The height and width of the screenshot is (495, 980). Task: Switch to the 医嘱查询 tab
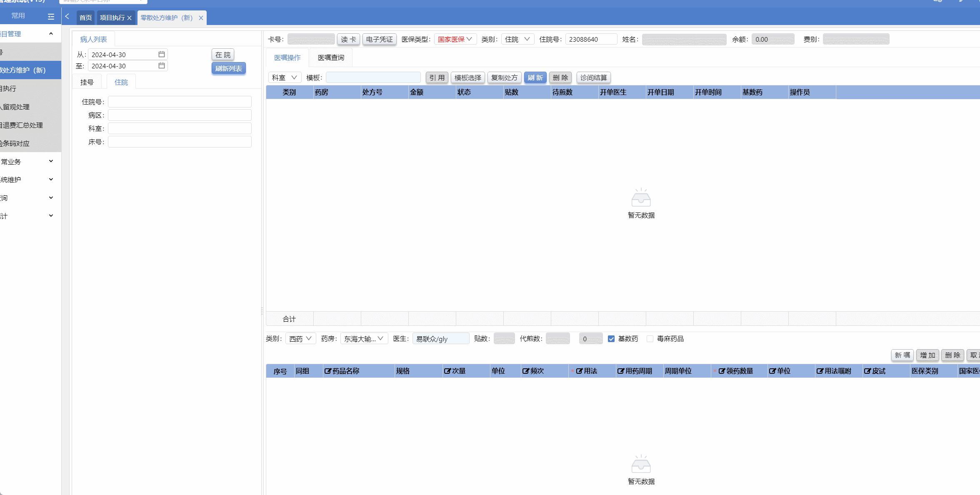331,58
